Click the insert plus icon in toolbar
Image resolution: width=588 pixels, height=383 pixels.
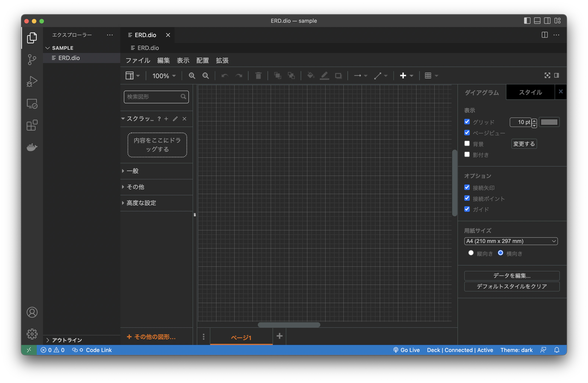(x=403, y=76)
